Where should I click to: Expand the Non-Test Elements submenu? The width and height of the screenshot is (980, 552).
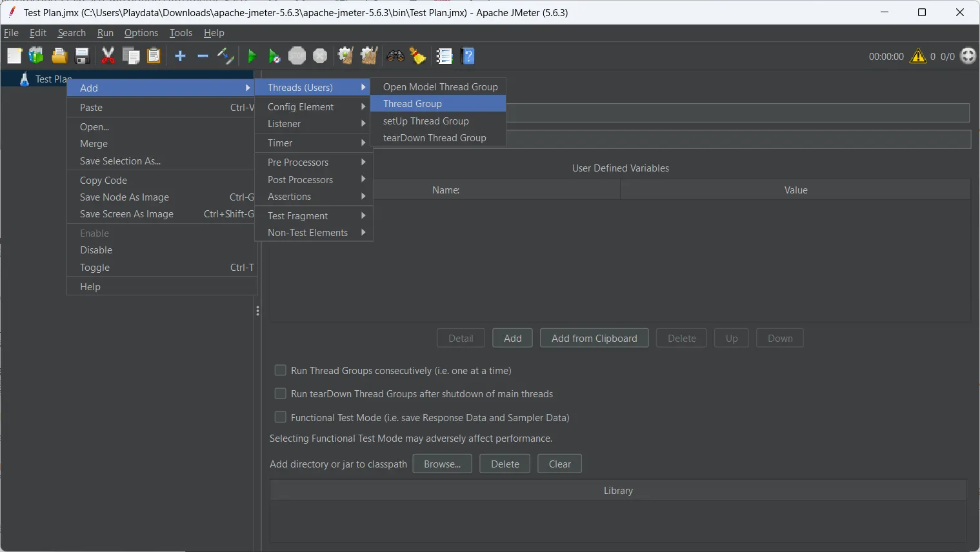coord(313,233)
